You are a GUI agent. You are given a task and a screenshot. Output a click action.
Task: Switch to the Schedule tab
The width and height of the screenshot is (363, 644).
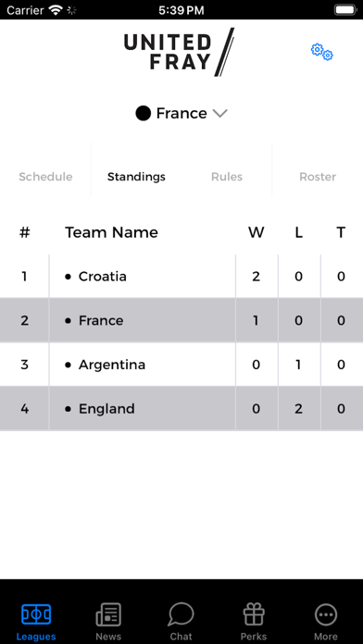coord(45,177)
